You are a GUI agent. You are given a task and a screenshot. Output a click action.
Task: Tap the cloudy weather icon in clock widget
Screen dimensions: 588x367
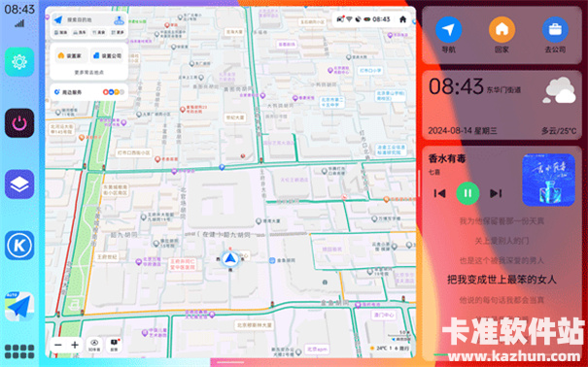point(559,90)
